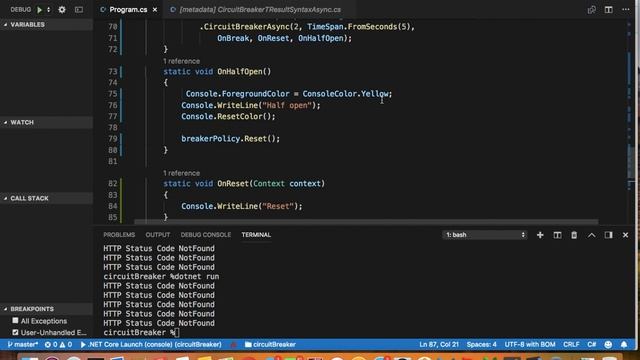Change the end of line sequence via CRLF
The width and height of the screenshot is (640, 360).
click(x=571, y=344)
